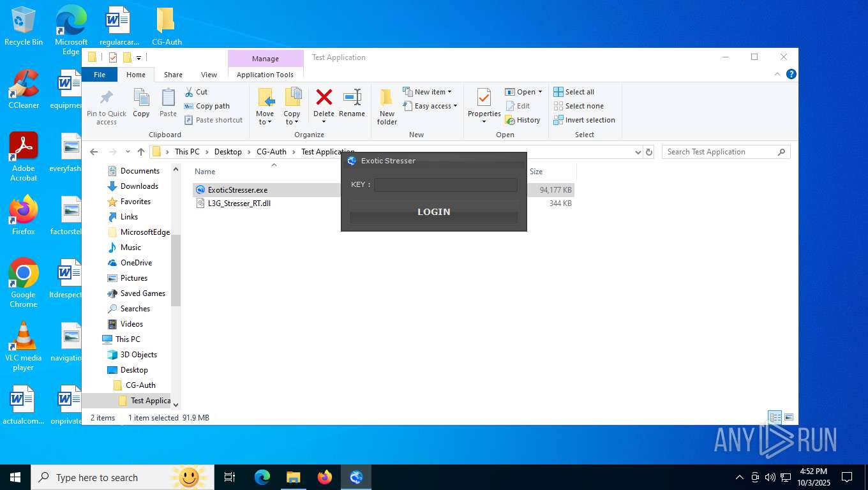The image size is (868, 490).
Task: Click Select none in ribbon
Action: click(578, 106)
